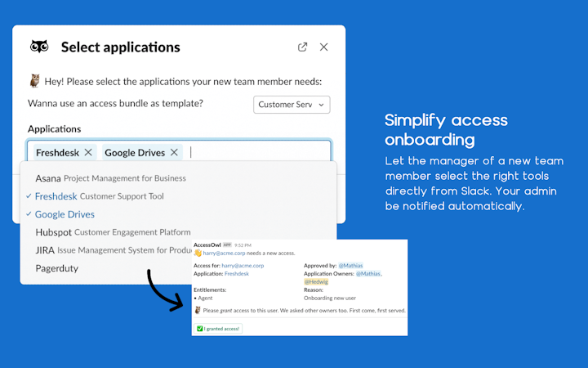The height and width of the screenshot is (368, 588).
Task: Open harry@acme.corp link in message header
Action: click(224, 253)
